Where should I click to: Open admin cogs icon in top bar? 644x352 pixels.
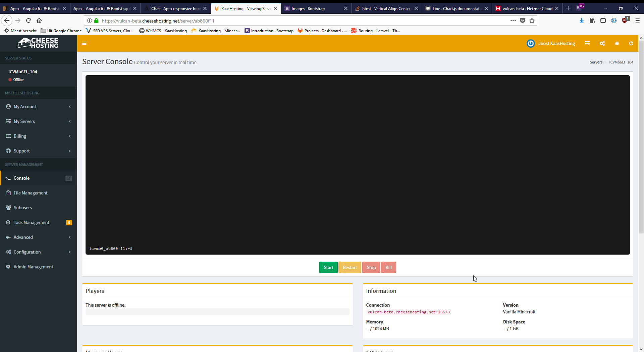pos(602,43)
